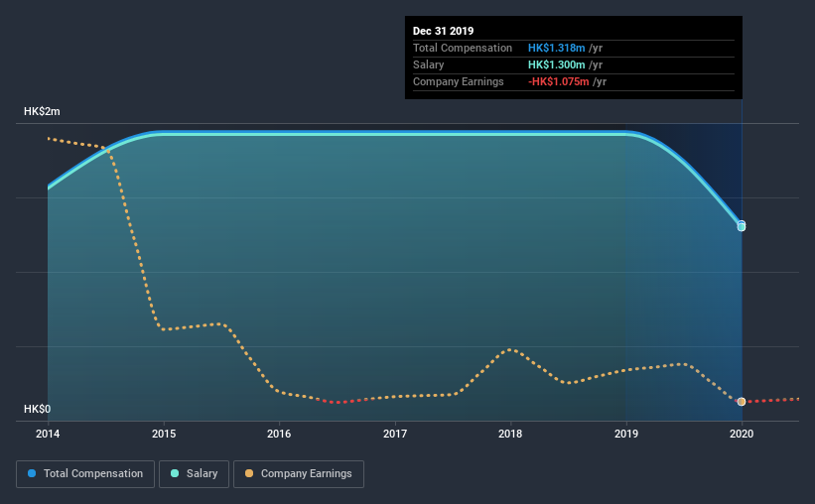Click the blue dot in Total Compensation legend
The image size is (815, 504).
(32, 473)
